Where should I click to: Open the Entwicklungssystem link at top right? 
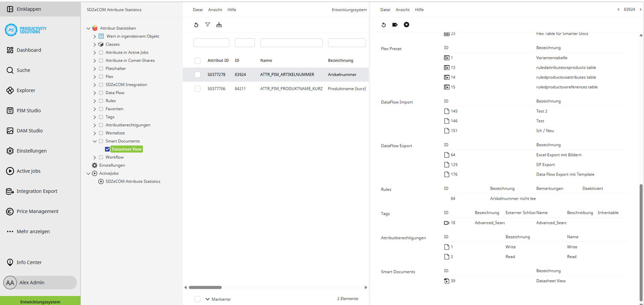349,9
